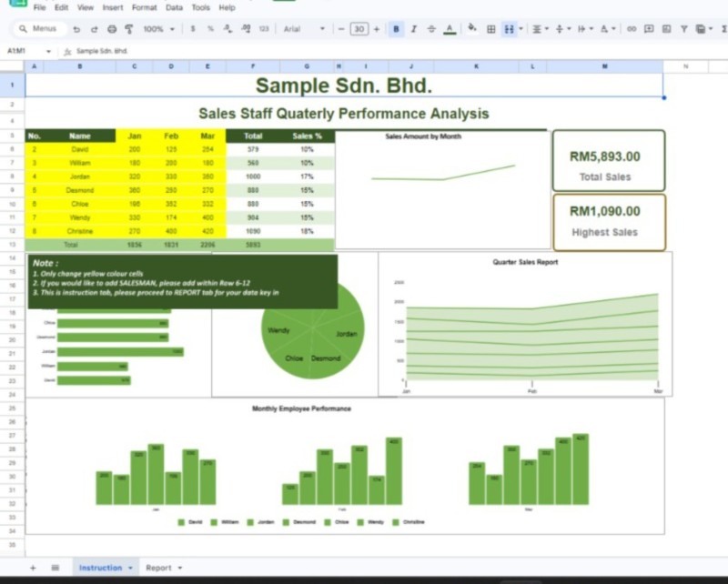The image size is (728, 584).
Task: Toggle strikethrough formatting
Action: click(431, 29)
